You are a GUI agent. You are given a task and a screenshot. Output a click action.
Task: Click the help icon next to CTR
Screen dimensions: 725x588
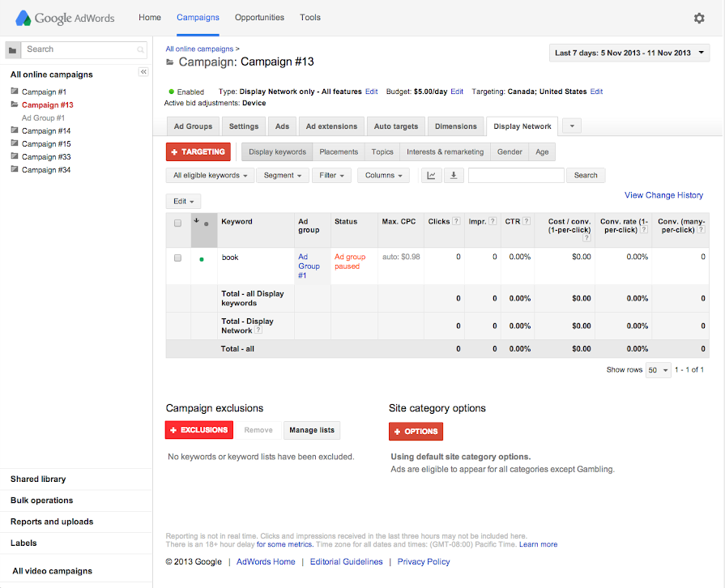(x=527, y=221)
